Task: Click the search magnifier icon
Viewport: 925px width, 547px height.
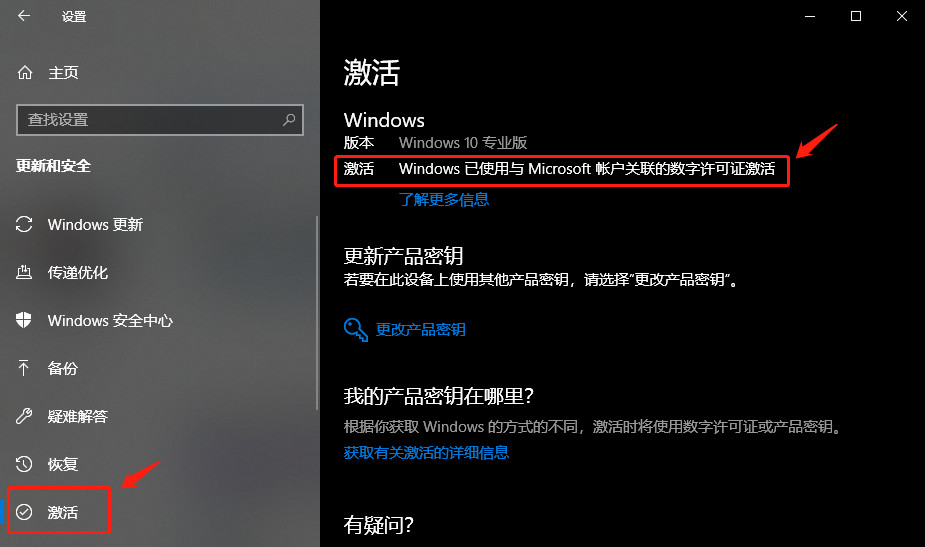Action: tap(289, 120)
